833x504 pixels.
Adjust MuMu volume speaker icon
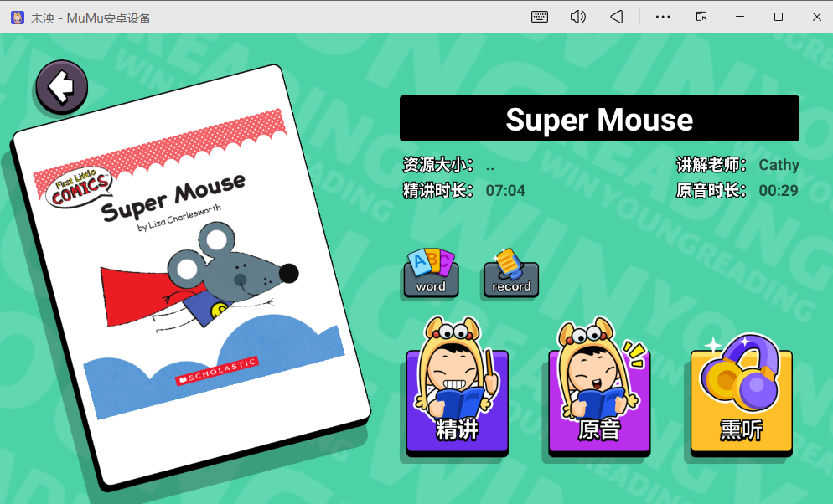[x=577, y=17]
